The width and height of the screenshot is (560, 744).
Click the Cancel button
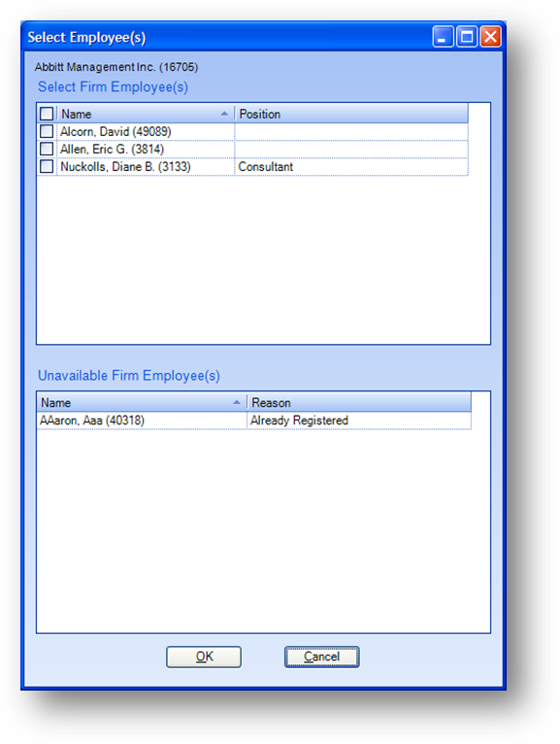(322, 657)
